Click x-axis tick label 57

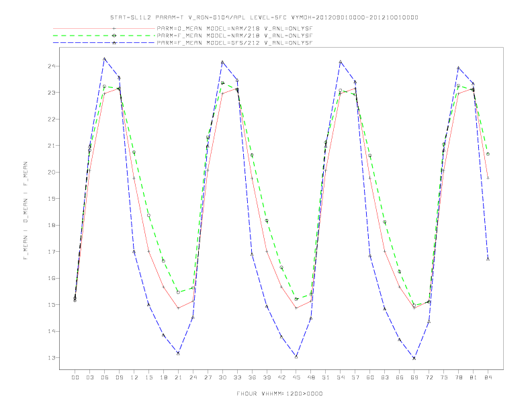pyautogui.click(x=355, y=377)
